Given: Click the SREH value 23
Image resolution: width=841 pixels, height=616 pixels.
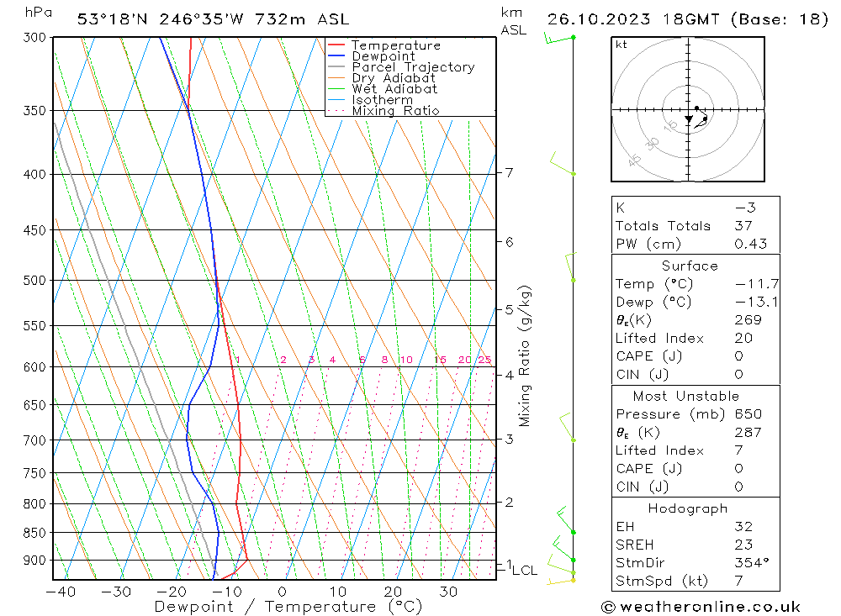Looking at the screenshot, I should coord(743,545).
